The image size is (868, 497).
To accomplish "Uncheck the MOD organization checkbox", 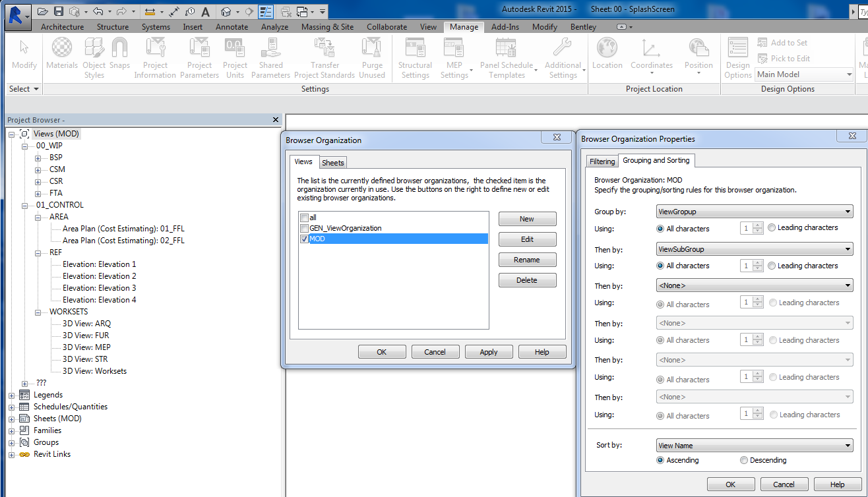I will (x=304, y=239).
